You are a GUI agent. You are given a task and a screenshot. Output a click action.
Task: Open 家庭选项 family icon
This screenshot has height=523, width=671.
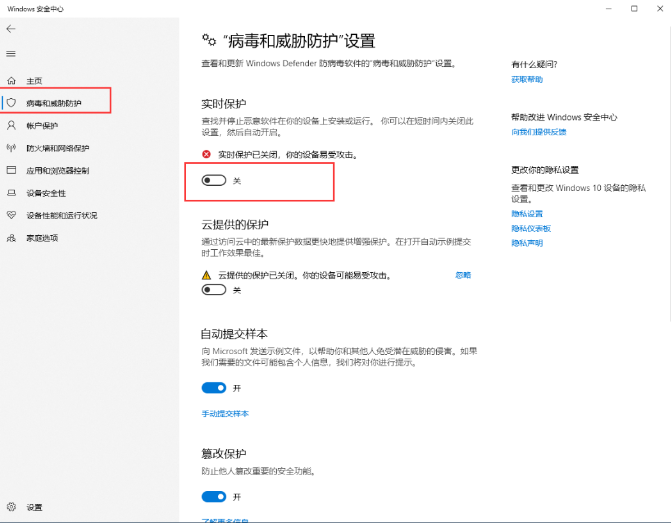tap(12, 238)
